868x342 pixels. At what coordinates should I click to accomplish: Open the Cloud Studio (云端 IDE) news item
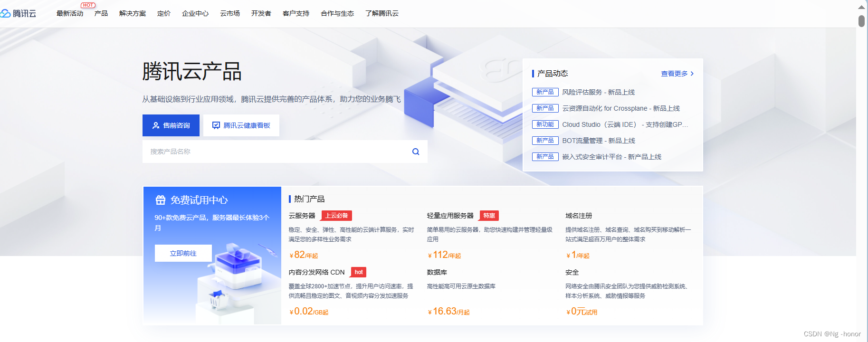[625, 124]
